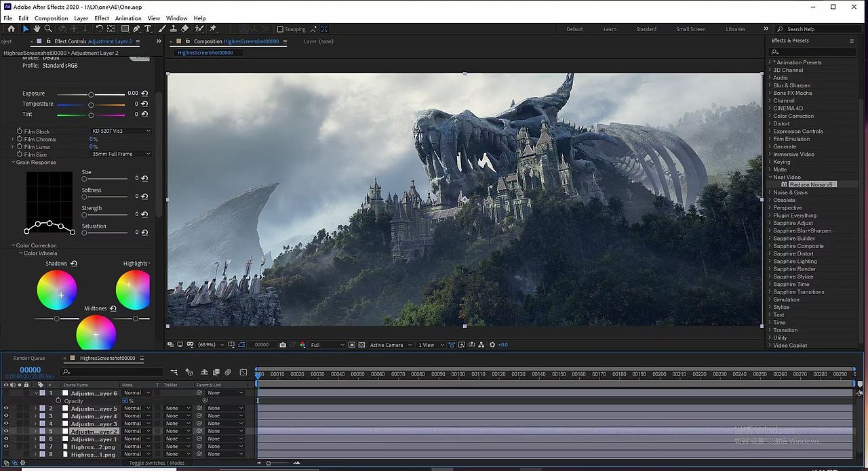Image resolution: width=868 pixels, height=471 pixels.
Task: Reset the Shadows color wheel
Action: (74, 264)
